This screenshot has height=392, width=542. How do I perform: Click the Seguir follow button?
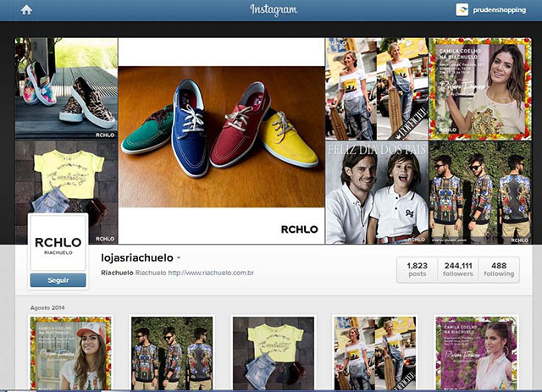point(58,280)
